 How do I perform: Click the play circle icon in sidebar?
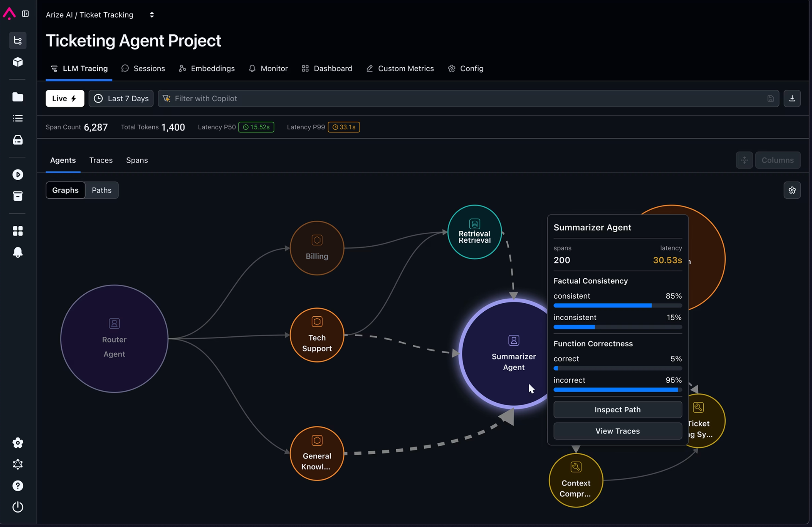pos(18,175)
